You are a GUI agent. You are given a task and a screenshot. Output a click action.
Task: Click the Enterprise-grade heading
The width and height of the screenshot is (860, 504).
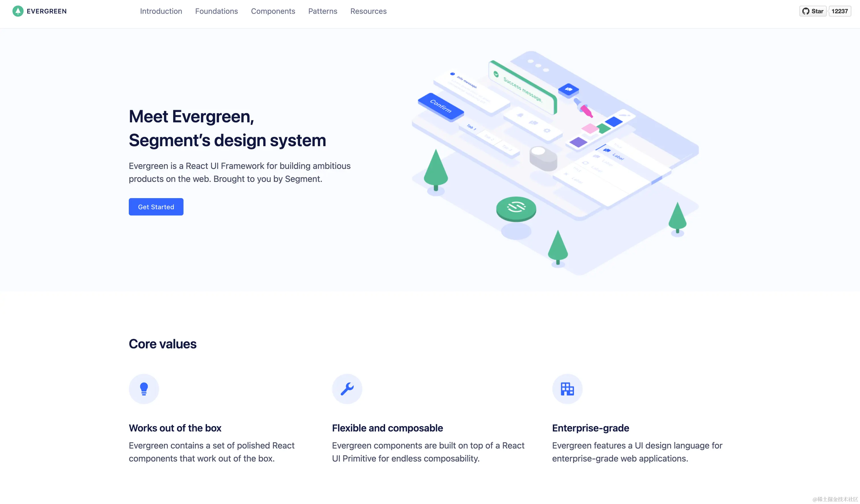[590, 428]
